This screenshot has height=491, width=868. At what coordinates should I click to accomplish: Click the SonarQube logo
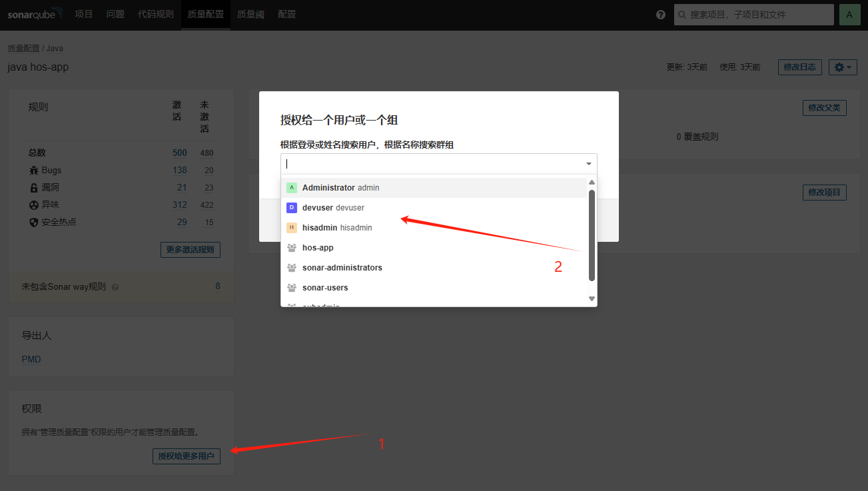click(35, 14)
